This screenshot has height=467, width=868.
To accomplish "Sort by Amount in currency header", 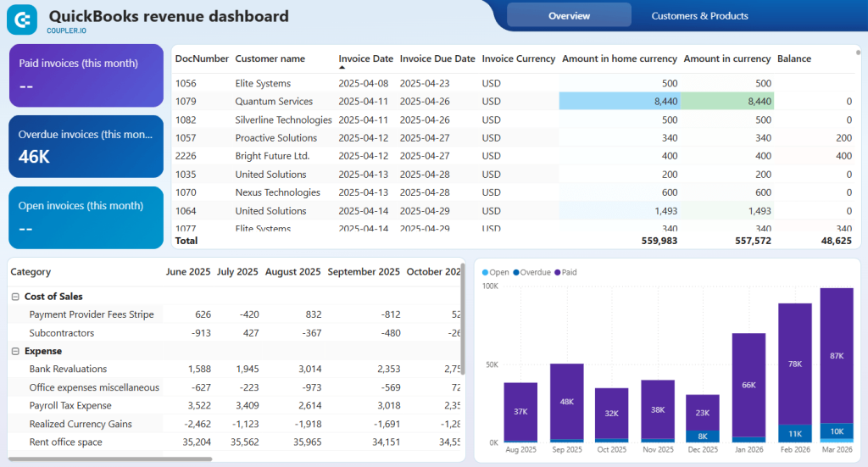I will [727, 58].
